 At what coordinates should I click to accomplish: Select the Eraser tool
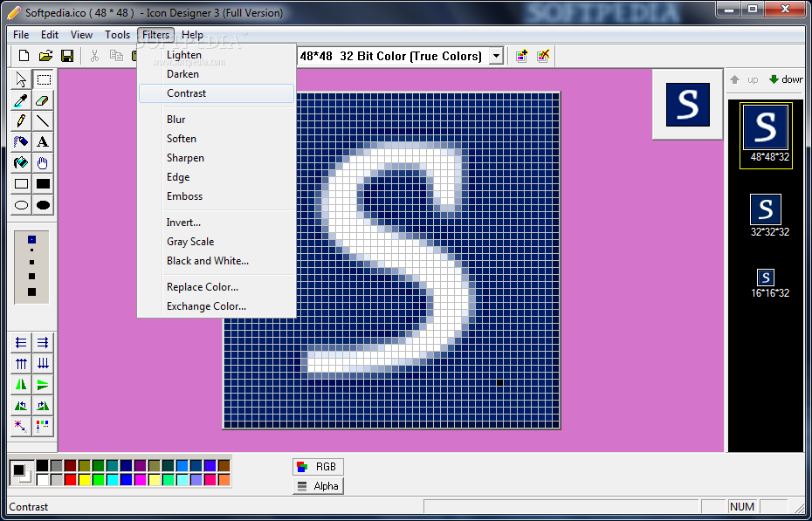pos(44,100)
